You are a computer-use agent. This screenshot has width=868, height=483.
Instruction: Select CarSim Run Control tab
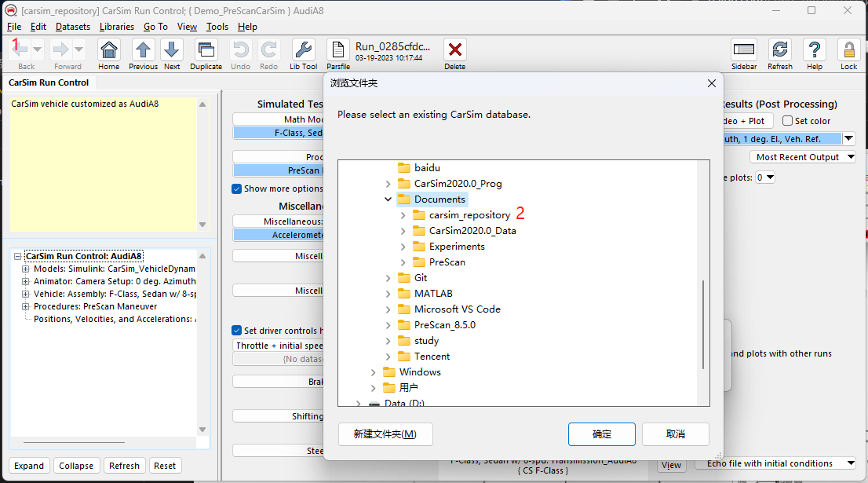(x=49, y=82)
